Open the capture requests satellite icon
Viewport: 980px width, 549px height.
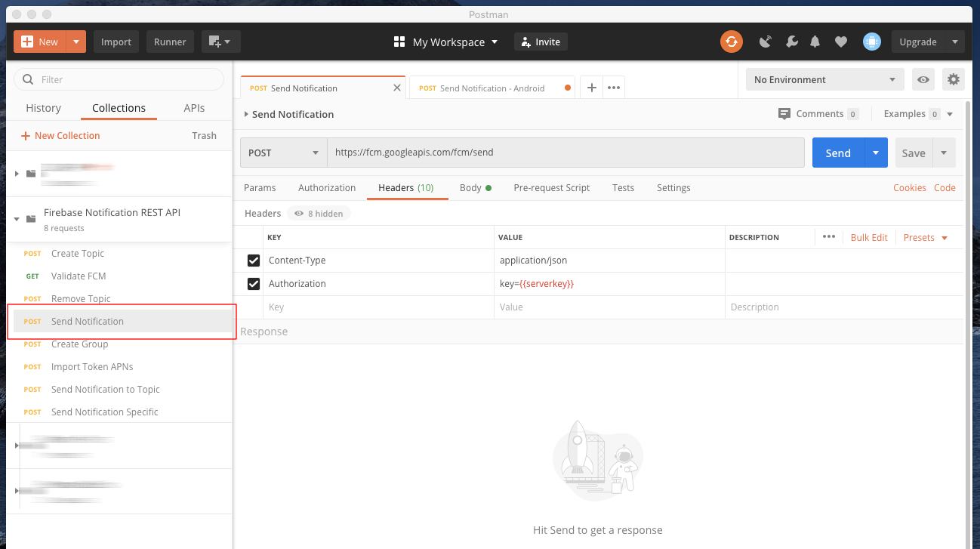click(x=766, y=42)
